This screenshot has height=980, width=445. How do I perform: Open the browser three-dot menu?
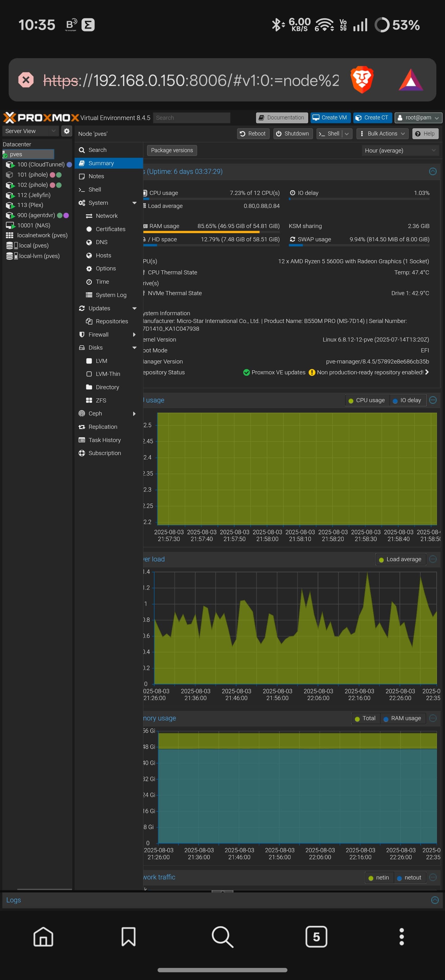tap(401, 936)
